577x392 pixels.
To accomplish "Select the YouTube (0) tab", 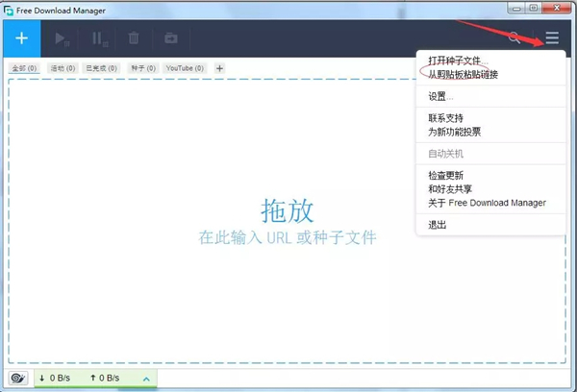I will 185,68.
